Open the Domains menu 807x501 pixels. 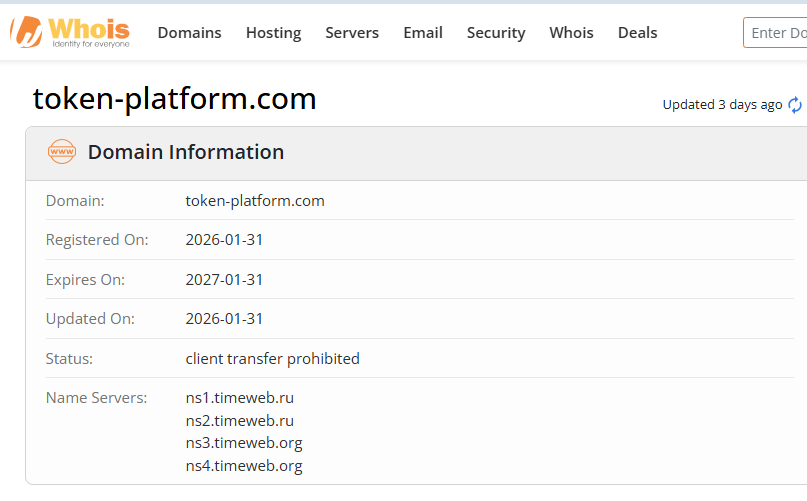coord(189,33)
